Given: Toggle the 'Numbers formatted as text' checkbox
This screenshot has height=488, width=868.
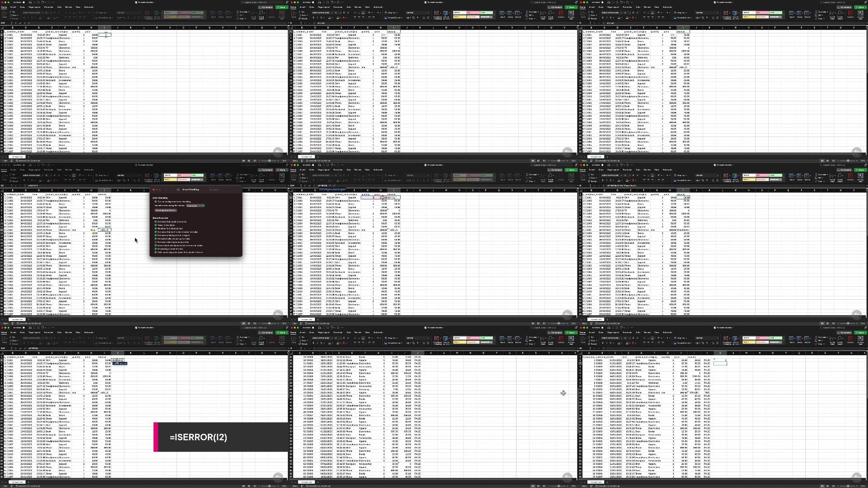Looking at the screenshot, I should click(x=156, y=229).
